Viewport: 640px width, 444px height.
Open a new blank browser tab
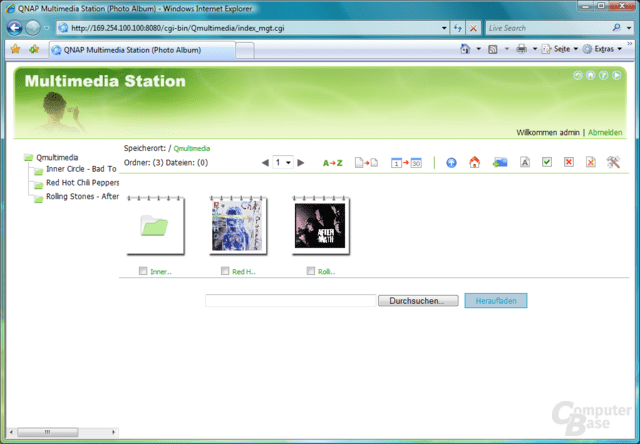[244, 51]
